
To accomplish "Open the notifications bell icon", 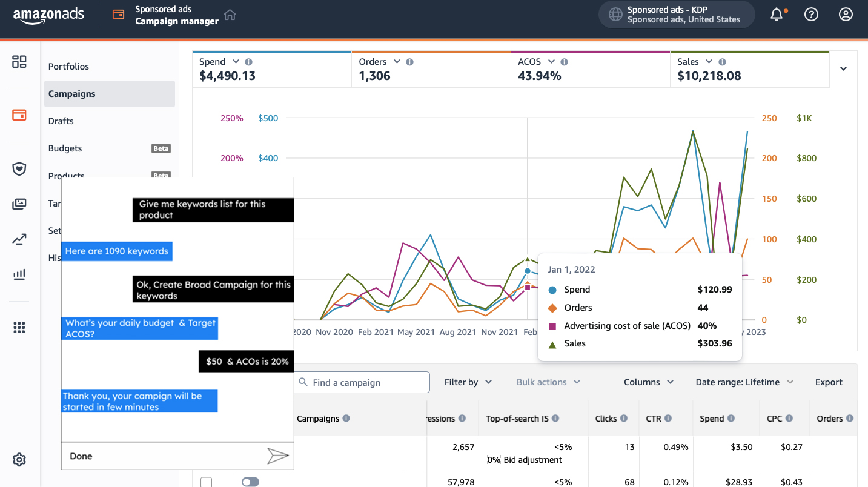I will (777, 15).
